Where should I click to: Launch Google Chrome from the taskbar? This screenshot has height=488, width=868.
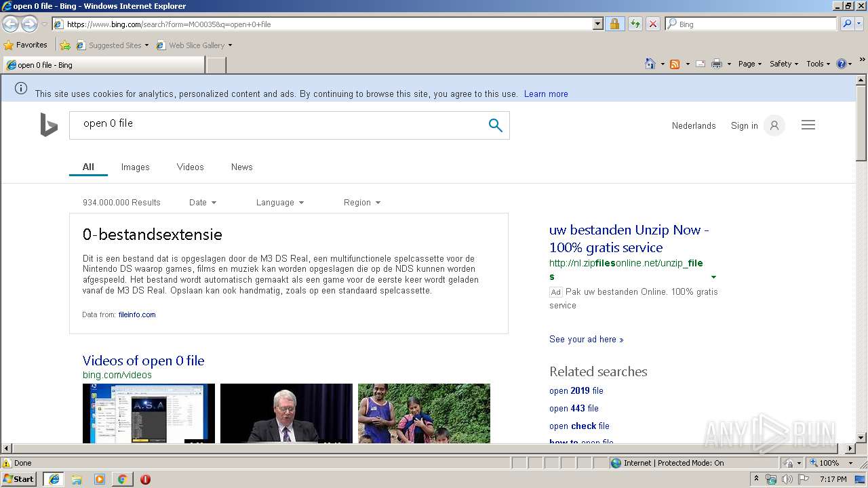(122, 479)
